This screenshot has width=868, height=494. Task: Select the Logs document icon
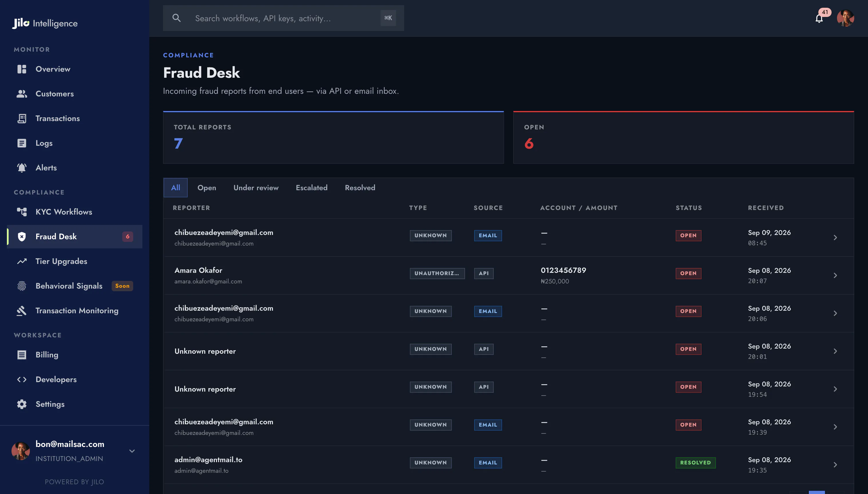[x=22, y=143]
